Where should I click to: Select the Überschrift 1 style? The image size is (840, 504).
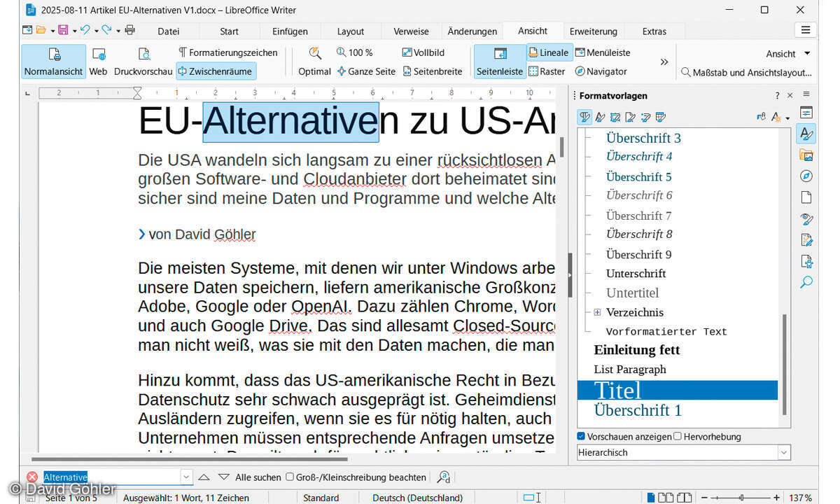tap(638, 410)
